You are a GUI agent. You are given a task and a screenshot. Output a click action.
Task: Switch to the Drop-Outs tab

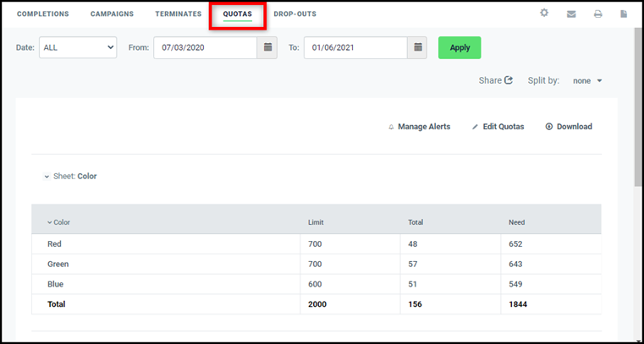(294, 14)
